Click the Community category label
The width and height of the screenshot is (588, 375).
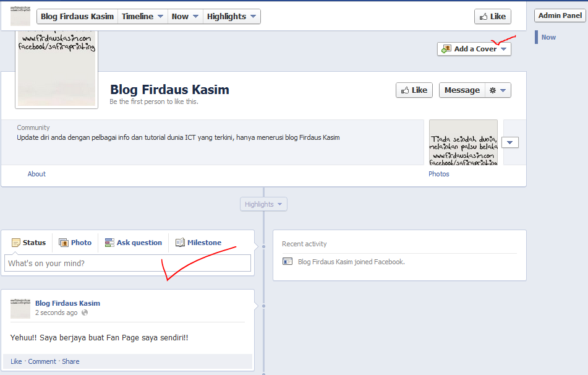[x=33, y=127]
